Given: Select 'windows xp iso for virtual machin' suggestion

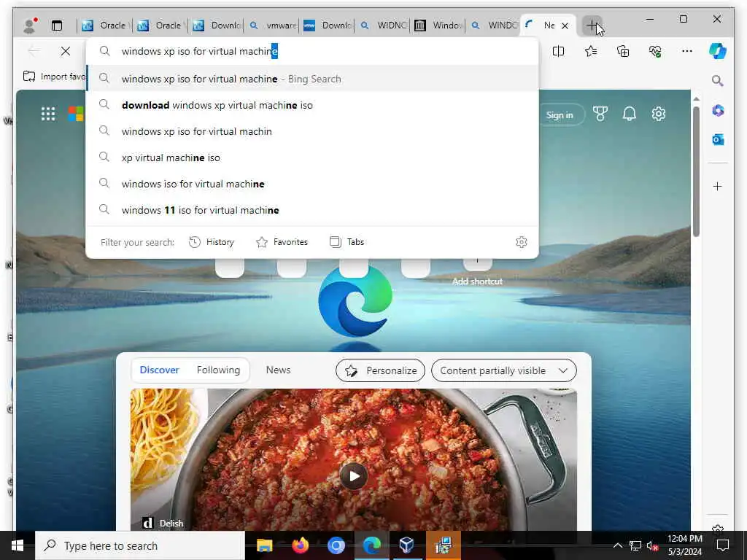Looking at the screenshot, I should pyautogui.click(x=312, y=131).
